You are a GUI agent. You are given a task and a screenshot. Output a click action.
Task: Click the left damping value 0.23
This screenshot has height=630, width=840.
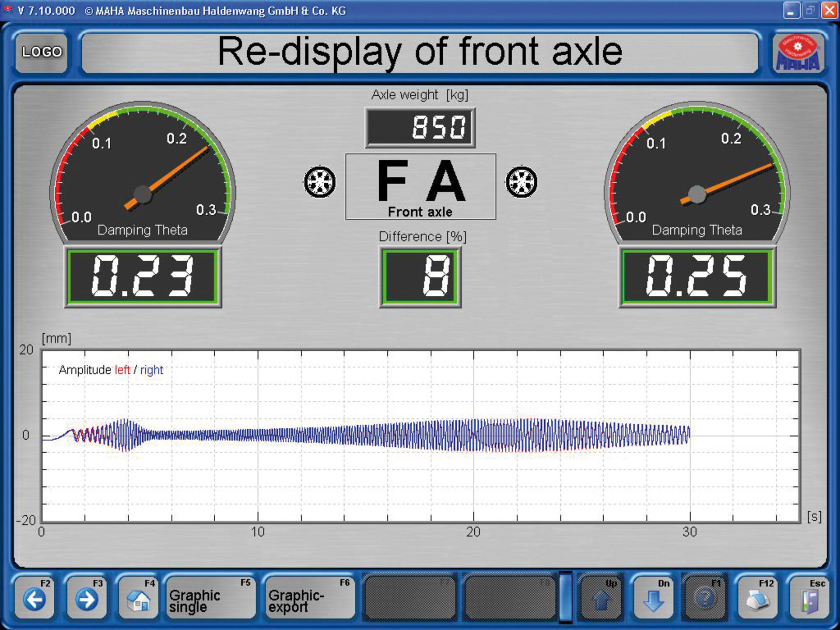(143, 276)
